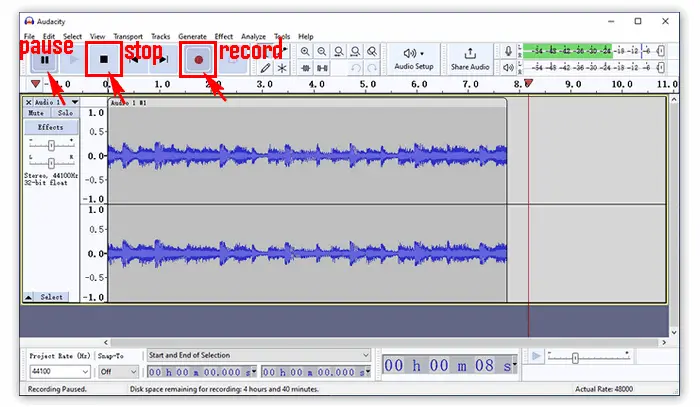Open the Help menu
Image resolution: width=700 pixels, height=407 pixels.
pos(306,37)
